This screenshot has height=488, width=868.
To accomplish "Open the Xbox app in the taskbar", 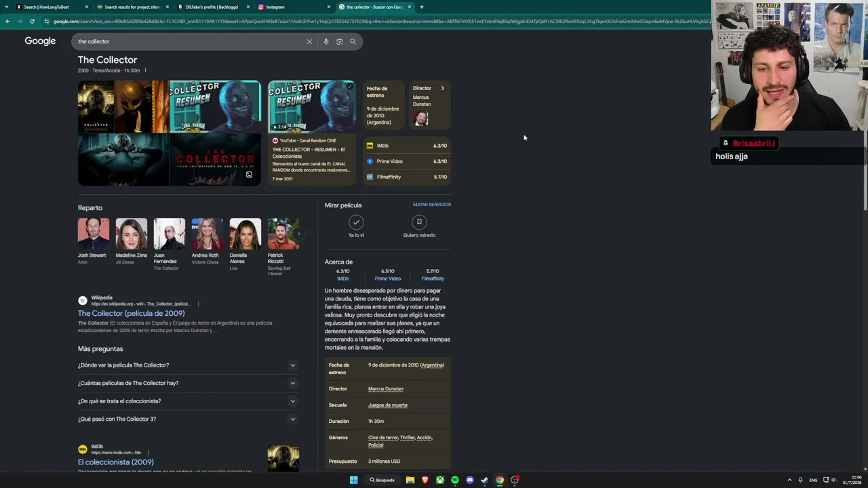I will [x=440, y=480].
